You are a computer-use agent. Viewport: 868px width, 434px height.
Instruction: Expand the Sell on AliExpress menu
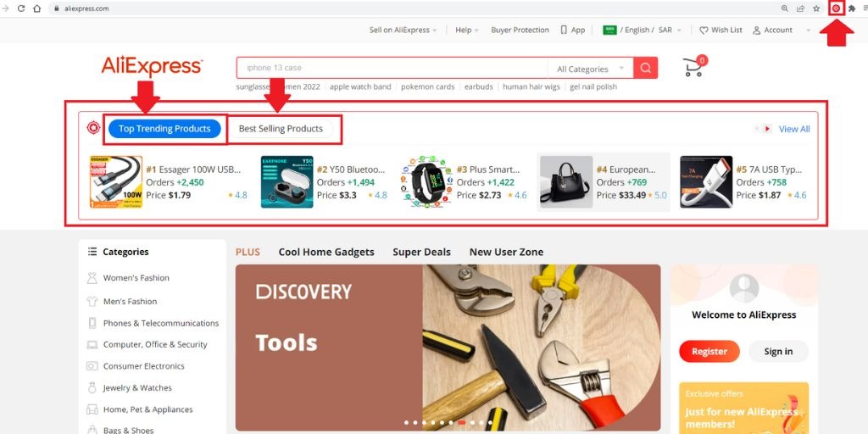click(403, 30)
